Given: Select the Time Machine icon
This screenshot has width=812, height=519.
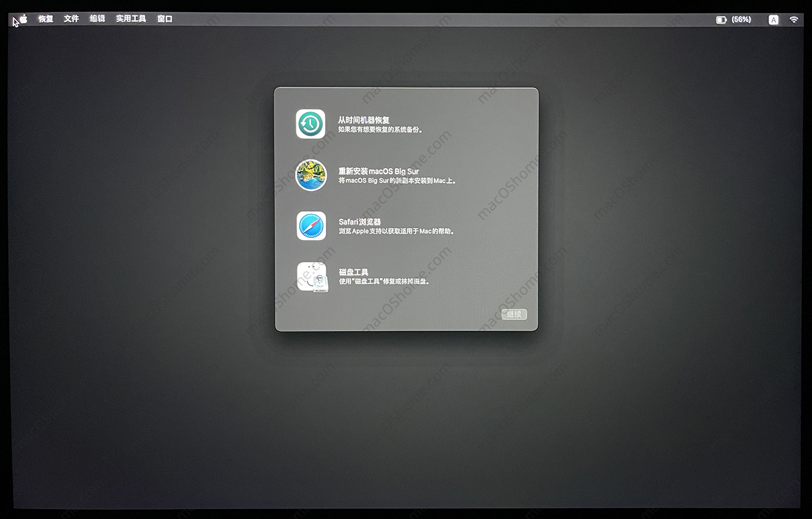Looking at the screenshot, I should pyautogui.click(x=311, y=124).
